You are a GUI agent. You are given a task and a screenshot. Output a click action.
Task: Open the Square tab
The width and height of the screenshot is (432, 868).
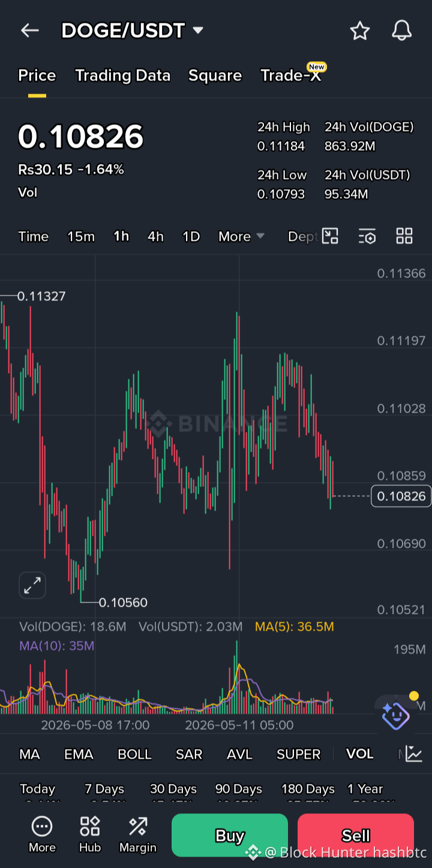(x=215, y=76)
